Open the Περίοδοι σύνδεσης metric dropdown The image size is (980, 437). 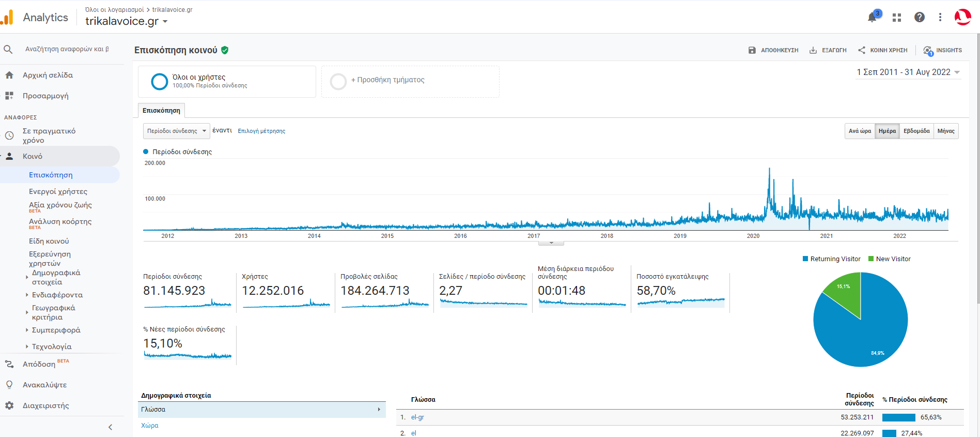click(176, 131)
